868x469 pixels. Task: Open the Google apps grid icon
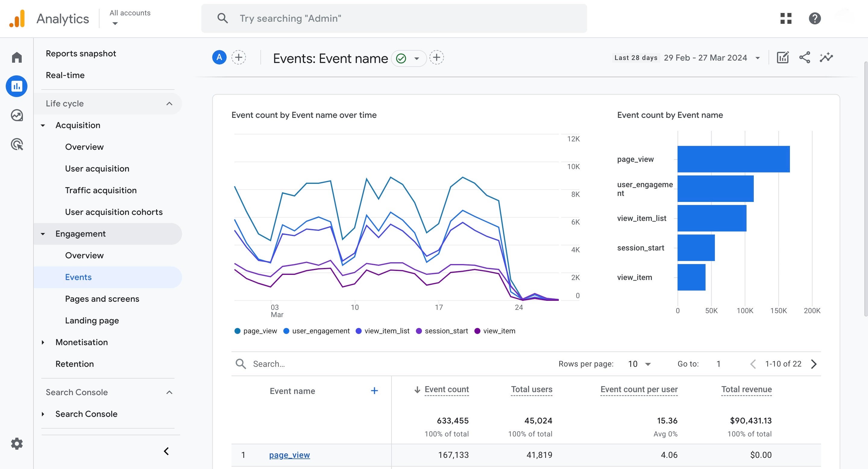786,18
